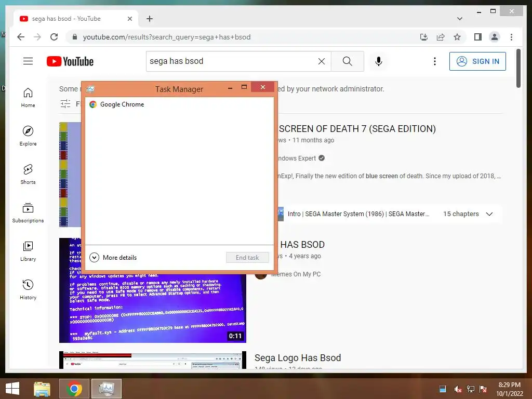Viewport: 532px width, 399px height.
Task: Open YouTube settings three-dot menu
Action: [x=435, y=61]
